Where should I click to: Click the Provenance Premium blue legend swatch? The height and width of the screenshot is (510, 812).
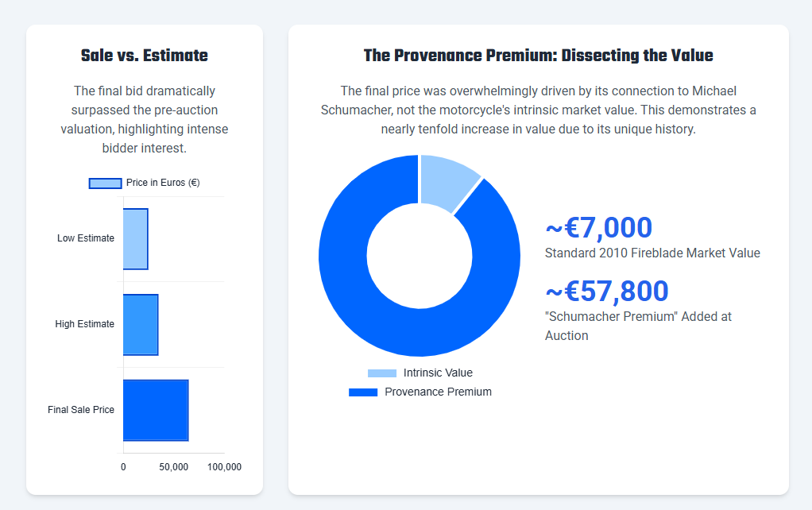363,392
